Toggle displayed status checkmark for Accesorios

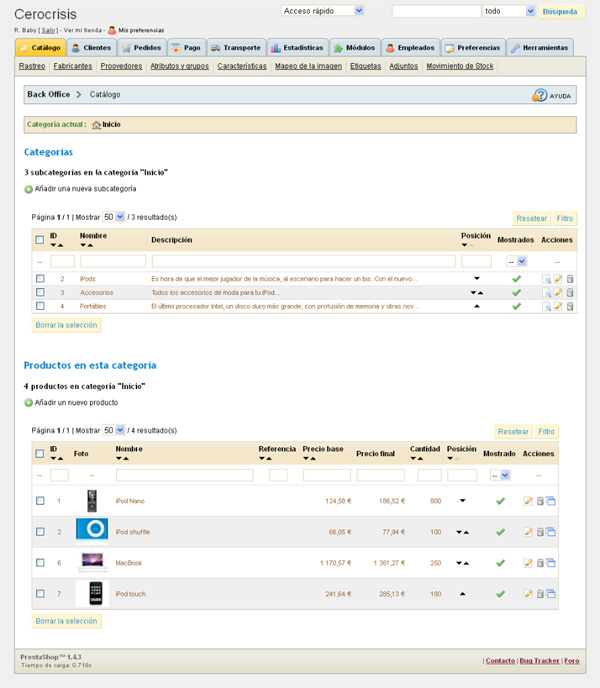click(x=517, y=292)
